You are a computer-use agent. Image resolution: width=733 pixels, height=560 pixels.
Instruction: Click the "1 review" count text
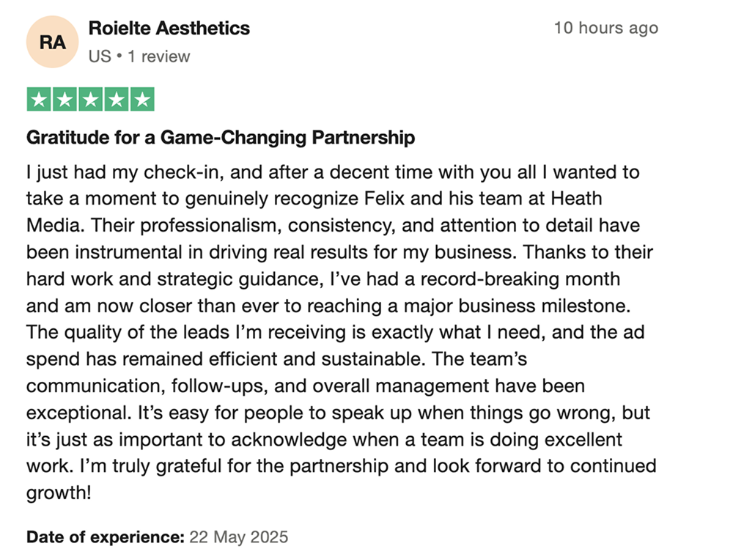pos(159,56)
